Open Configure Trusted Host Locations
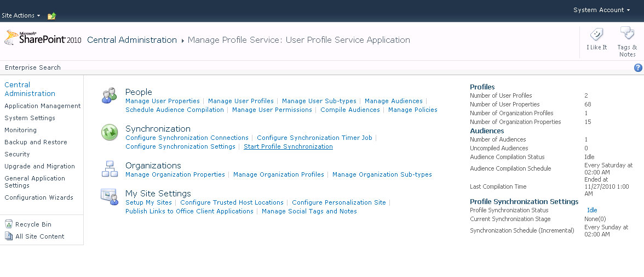The height and width of the screenshot is (277, 644). pos(232,202)
